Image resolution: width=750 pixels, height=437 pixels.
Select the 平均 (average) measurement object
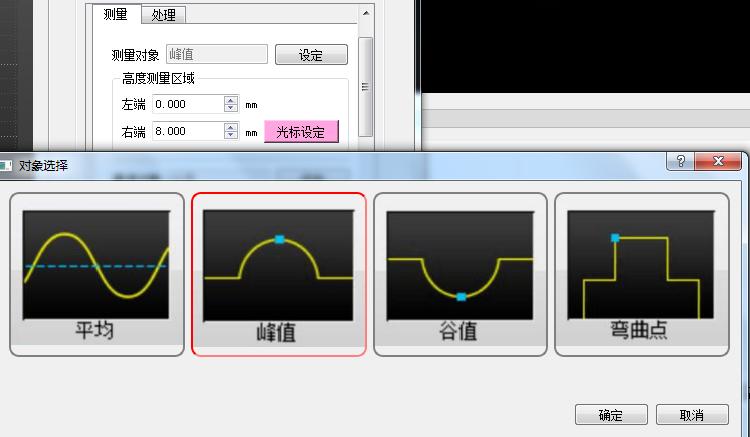coord(97,274)
